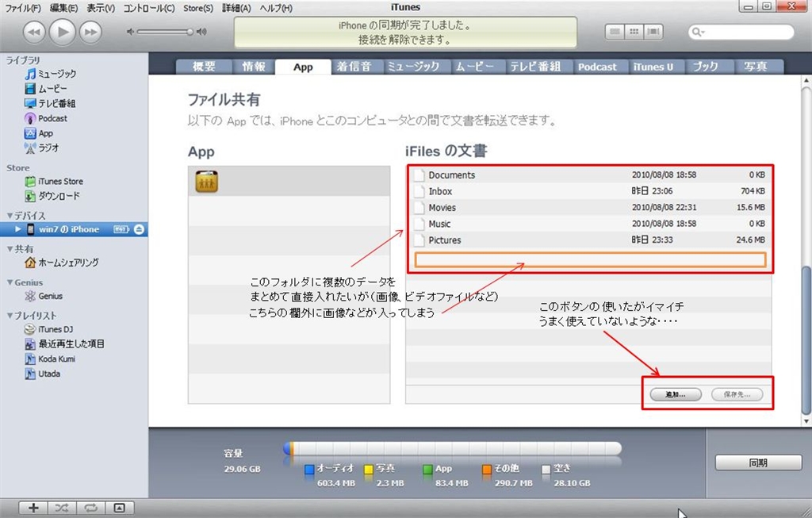812x518 pixels.
Task: Open the Utada playlist
Action: click(43, 374)
